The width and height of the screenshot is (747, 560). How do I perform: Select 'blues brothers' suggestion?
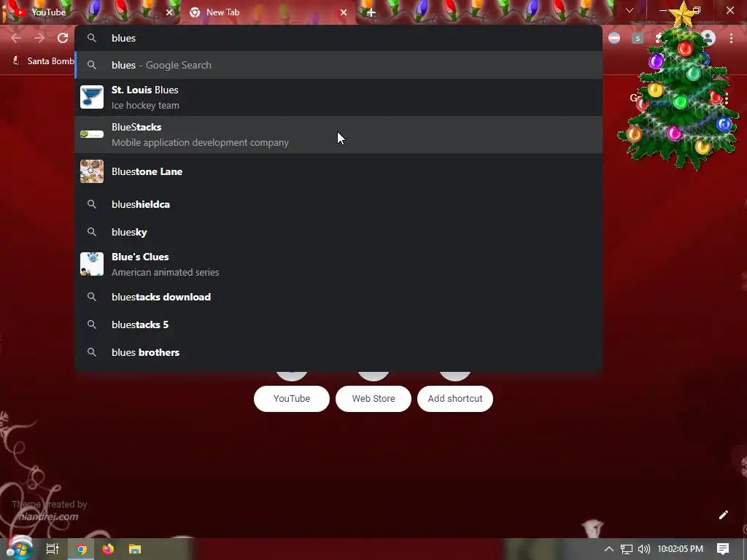pyautogui.click(x=338, y=352)
